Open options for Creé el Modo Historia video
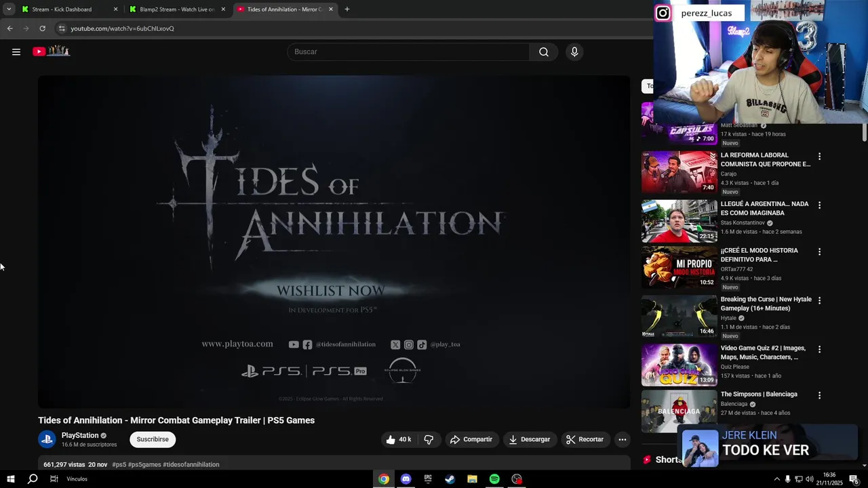 pos(819,251)
